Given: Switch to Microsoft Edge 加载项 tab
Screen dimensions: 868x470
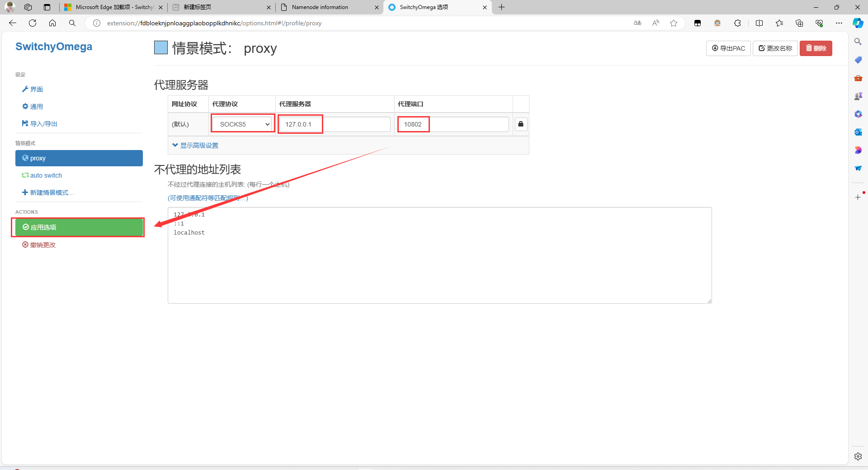Looking at the screenshot, I should click(113, 7).
